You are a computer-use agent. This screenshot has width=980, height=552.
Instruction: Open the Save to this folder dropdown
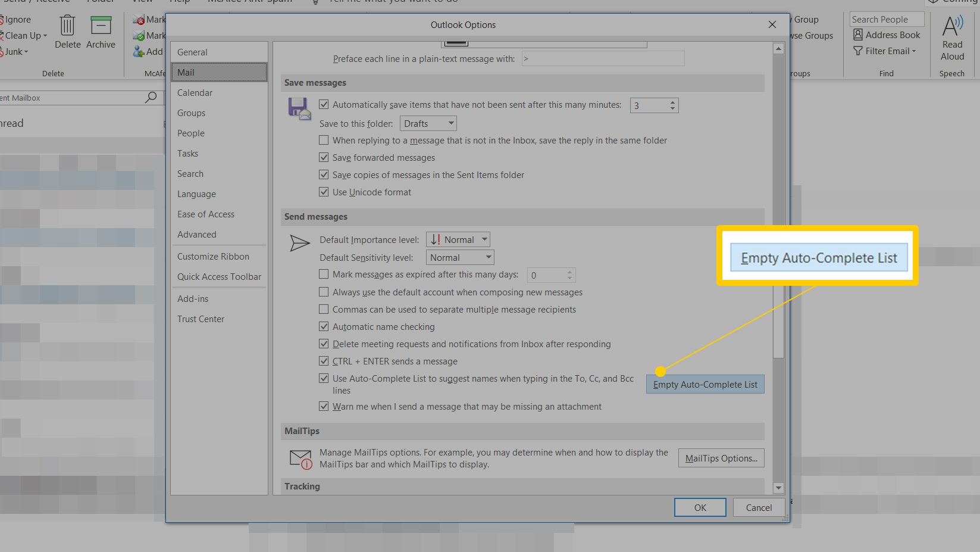[428, 123]
